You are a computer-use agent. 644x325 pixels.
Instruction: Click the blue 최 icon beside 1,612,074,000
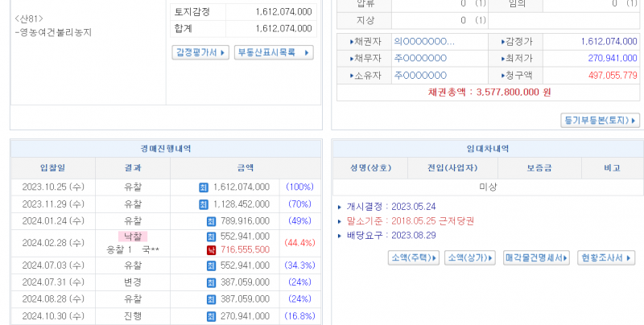pos(203,187)
